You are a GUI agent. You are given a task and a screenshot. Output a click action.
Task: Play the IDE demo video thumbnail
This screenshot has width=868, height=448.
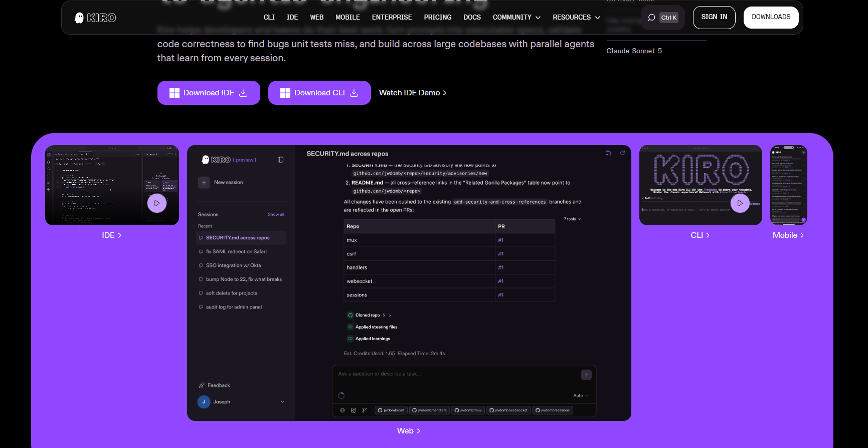tap(157, 203)
